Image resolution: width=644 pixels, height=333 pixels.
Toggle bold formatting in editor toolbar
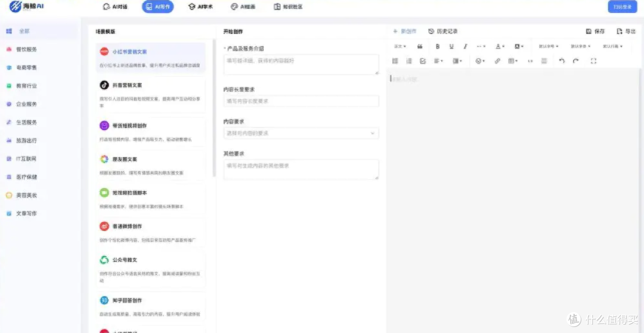tap(438, 47)
